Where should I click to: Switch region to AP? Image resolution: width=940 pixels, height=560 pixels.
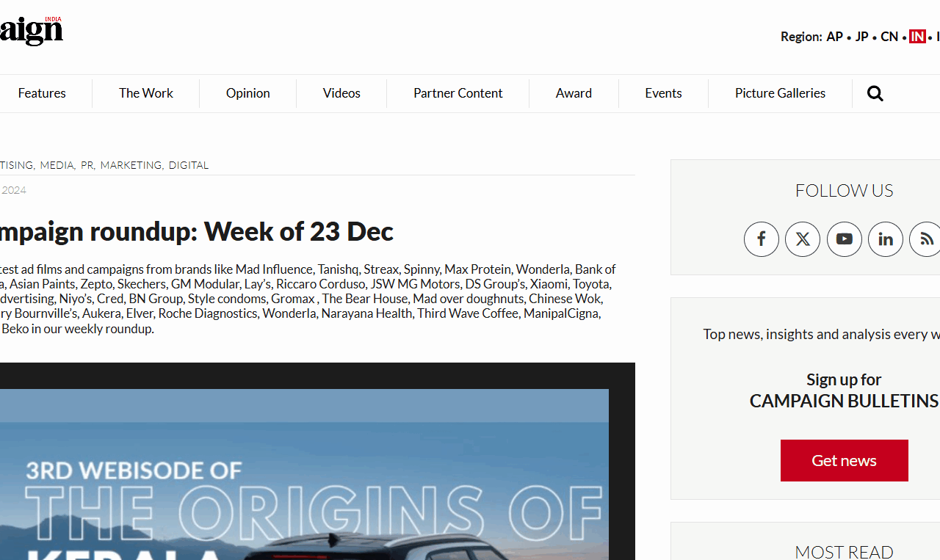click(x=834, y=37)
